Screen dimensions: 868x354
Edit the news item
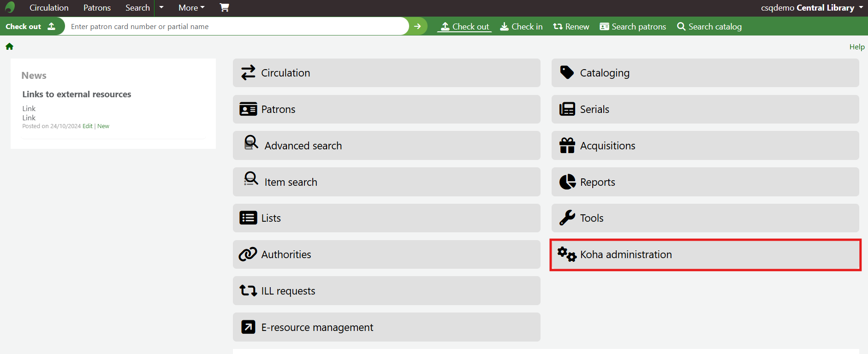point(88,126)
